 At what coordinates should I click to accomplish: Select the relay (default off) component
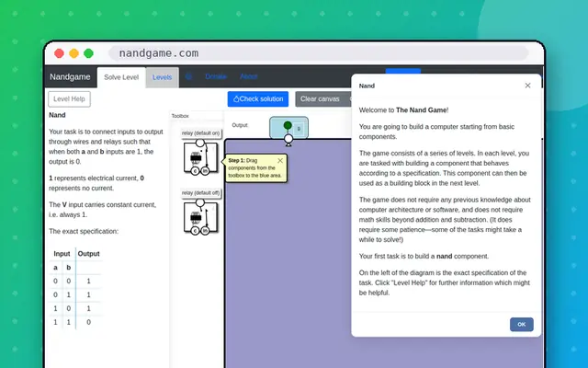(200, 217)
